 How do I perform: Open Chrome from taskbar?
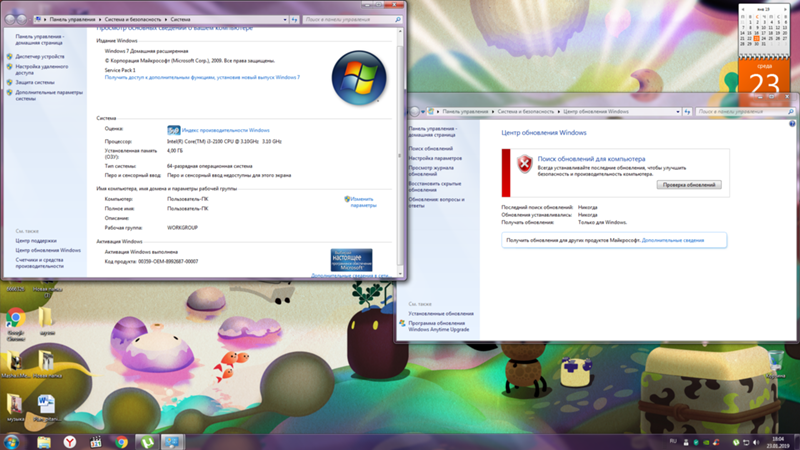click(121, 442)
